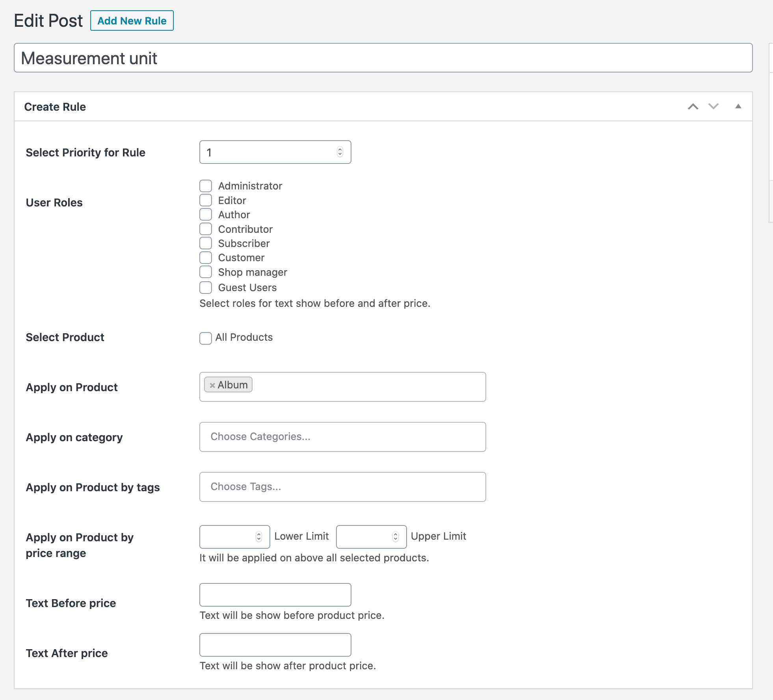Open the Choose Categories dropdown

point(342,437)
